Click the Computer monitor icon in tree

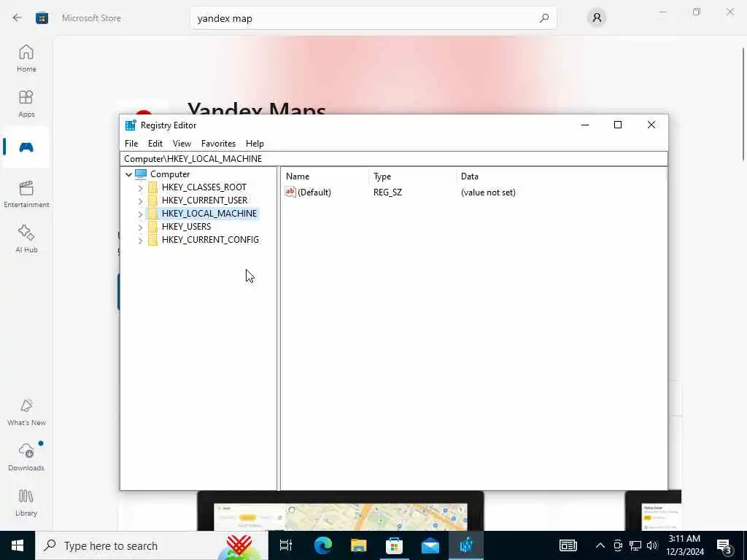tap(141, 174)
